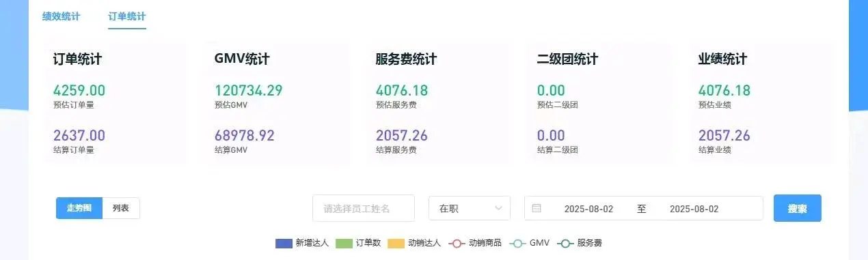
Task: Click the GMV统计 card heading
Action: pyautogui.click(x=242, y=59)
